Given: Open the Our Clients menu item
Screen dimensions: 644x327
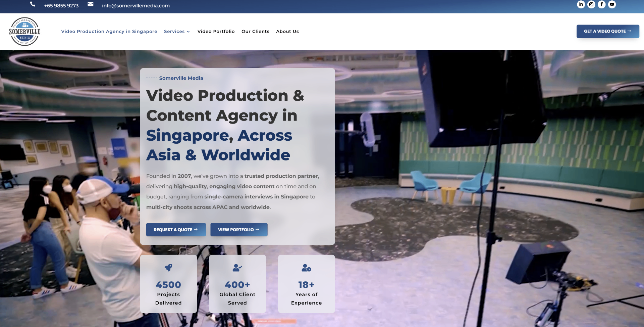Looking at the screenshot, I should click(x=255, y=32).
